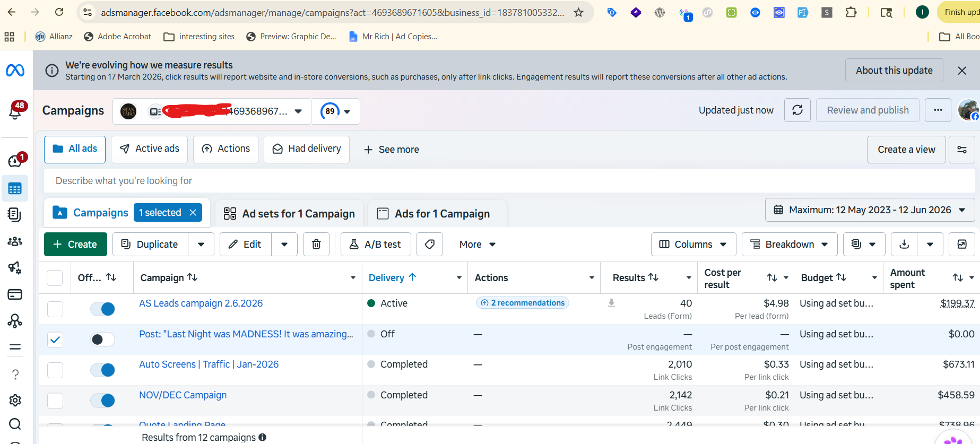
Task: Open the export download icon button
Action: (x=904, y=245)
